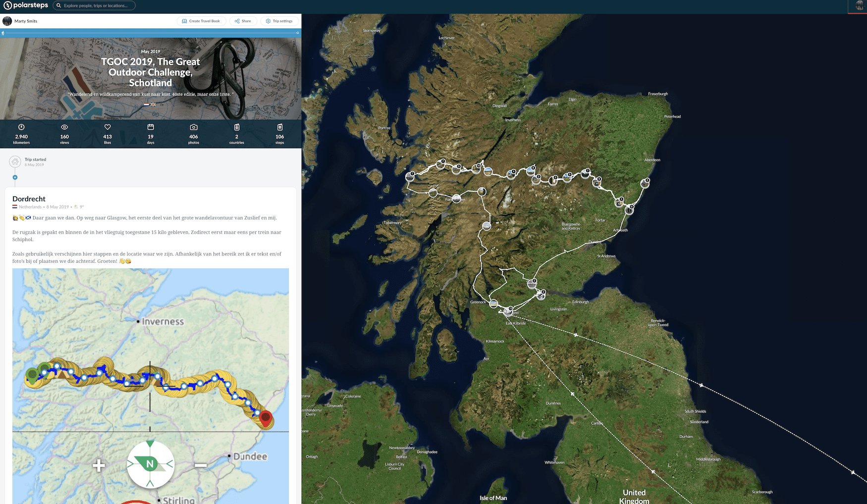Open the map marker with badge 8

531,171
